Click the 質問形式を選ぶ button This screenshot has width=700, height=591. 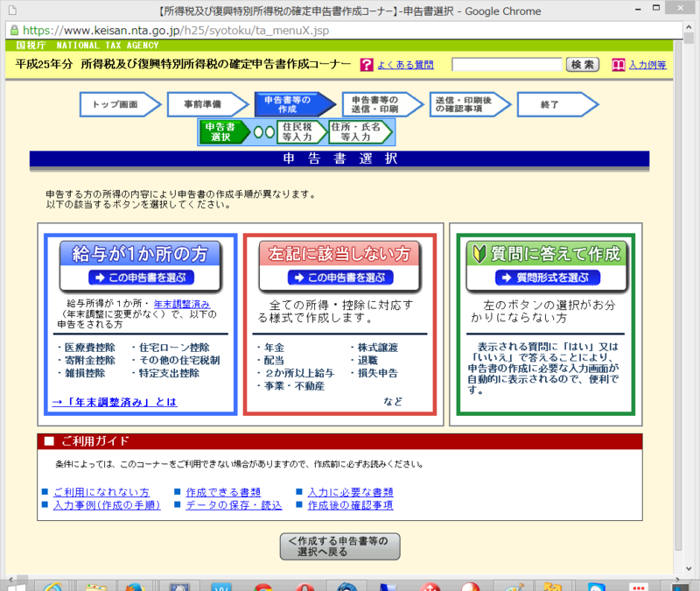click(x=548, y=278)
